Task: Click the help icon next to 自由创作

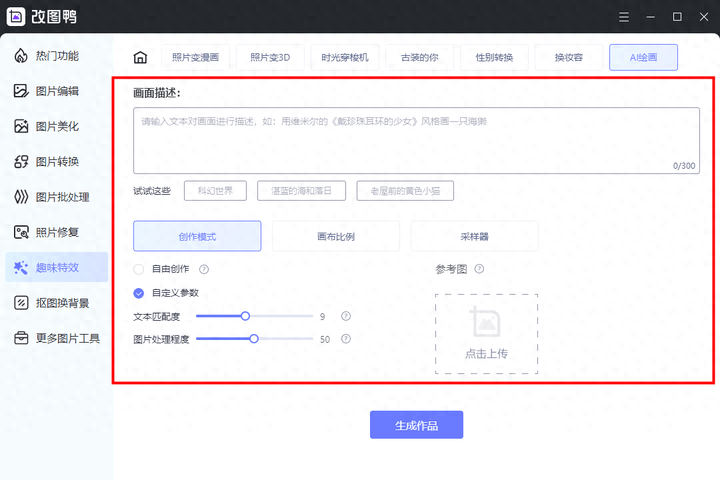Action: pyautogui.click(x=204, y=269)
